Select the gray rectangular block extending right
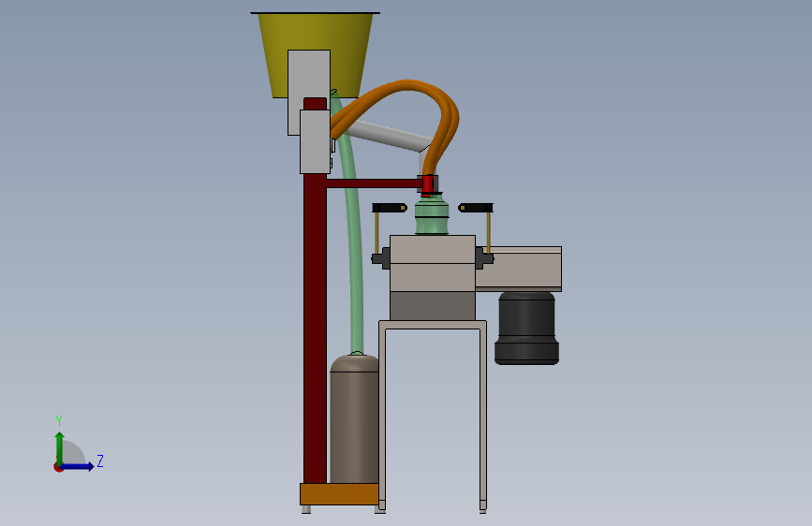Image resolution: width=812 pixels, height=526 pixels. point(518,269)
